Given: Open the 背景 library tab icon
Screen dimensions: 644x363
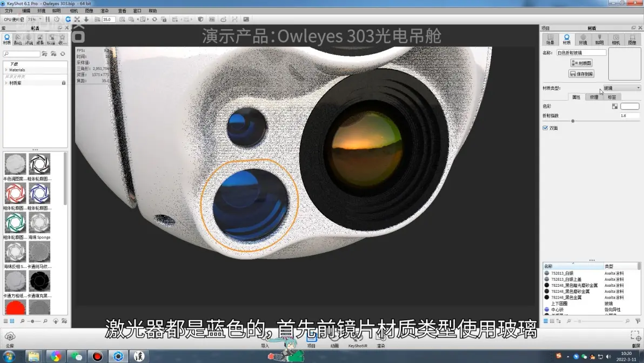Looking at the screenshot, I should (x=40, y=39).
